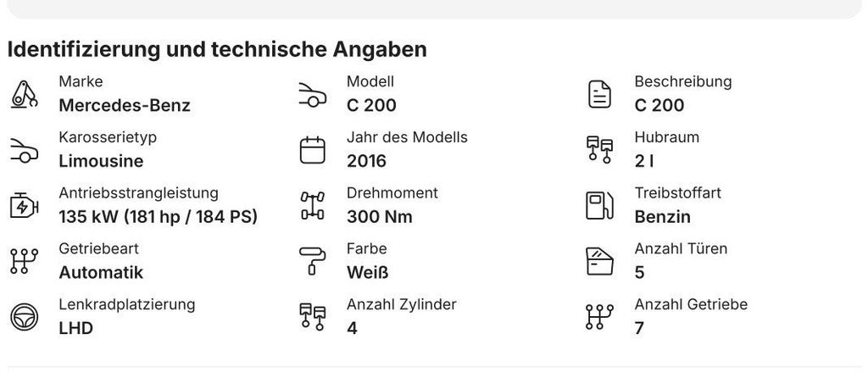Click the Treibstoffart fuel pump icon
The height and width of the screenshot is (378, 868).
(599, 206)
